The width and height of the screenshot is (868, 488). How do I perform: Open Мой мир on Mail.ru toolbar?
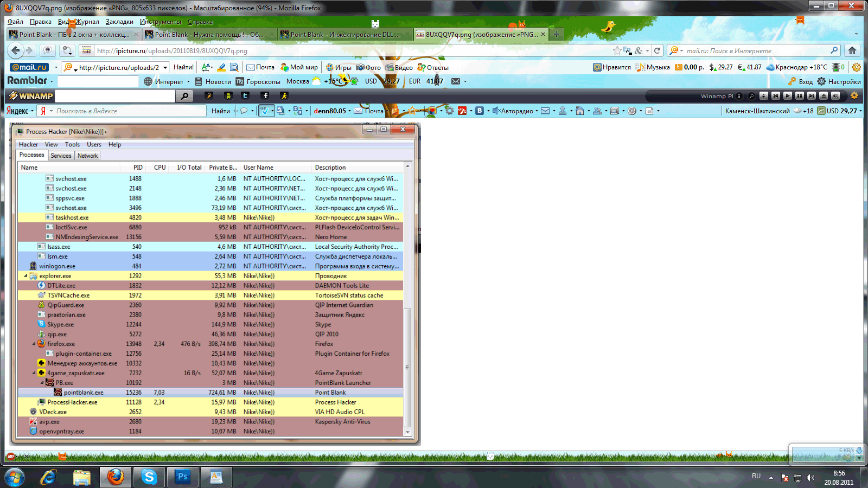click(x=299, y=67)
